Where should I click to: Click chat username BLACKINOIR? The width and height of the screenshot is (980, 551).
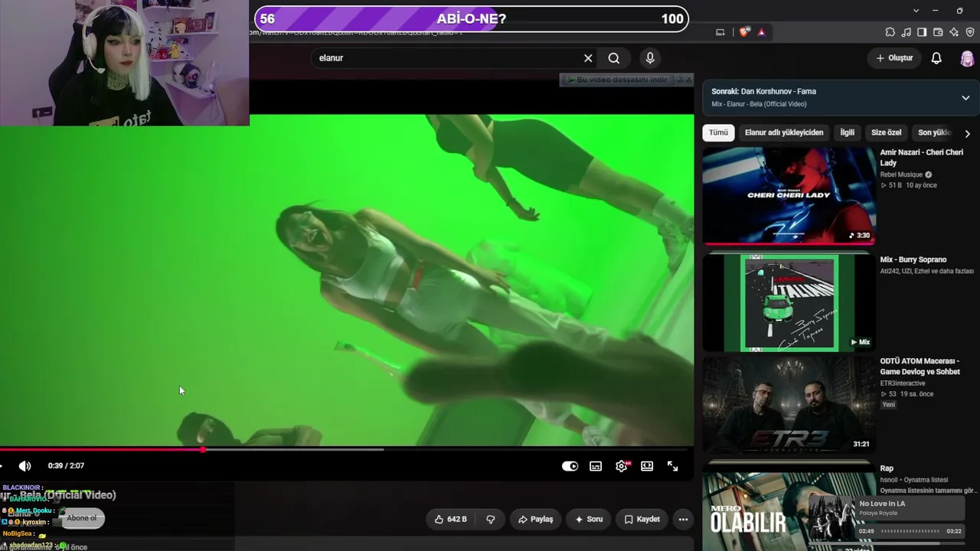(x=21, y=487)
